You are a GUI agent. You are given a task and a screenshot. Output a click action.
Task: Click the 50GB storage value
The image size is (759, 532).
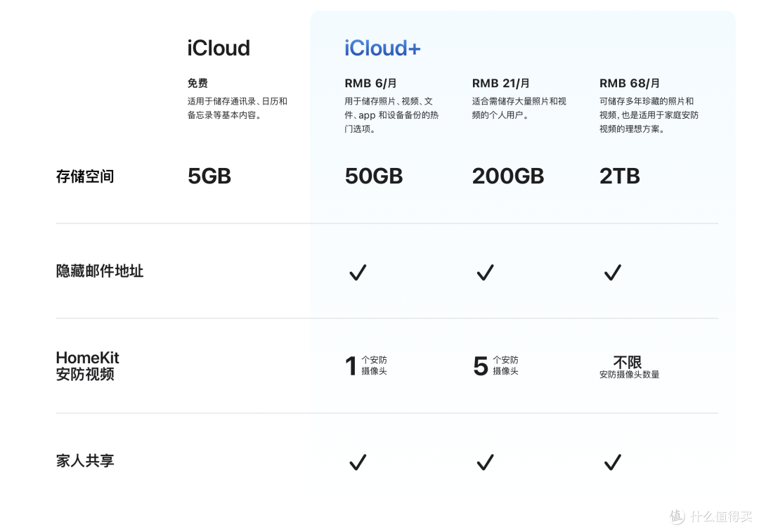click(374, 176)
